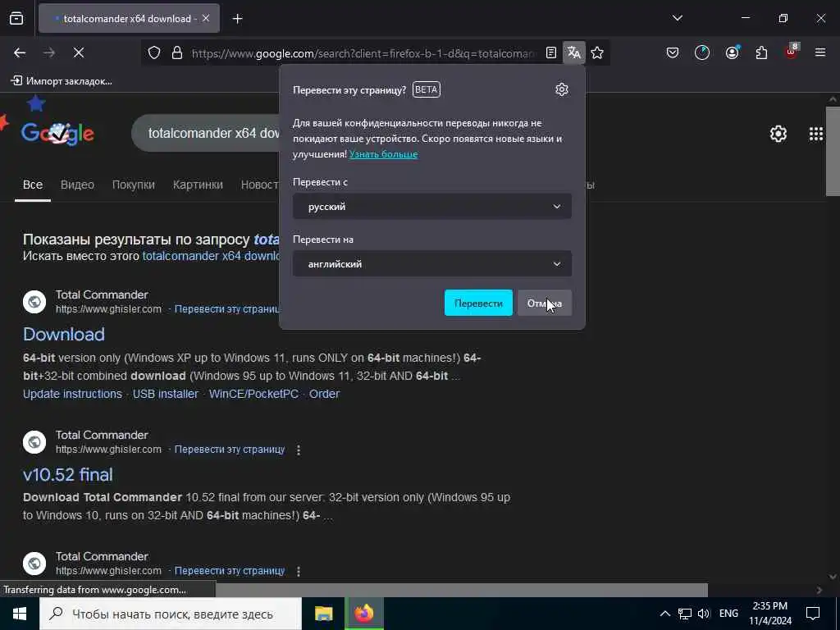Screen dimensions: 840x630
Task: Open list all tabs chevron
Action: pos(677,18)
